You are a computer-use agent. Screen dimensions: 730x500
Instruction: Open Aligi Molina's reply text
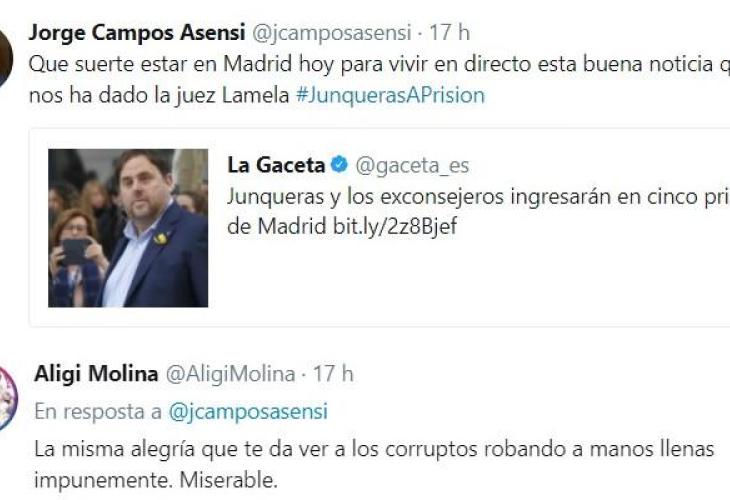pos(374,465)
